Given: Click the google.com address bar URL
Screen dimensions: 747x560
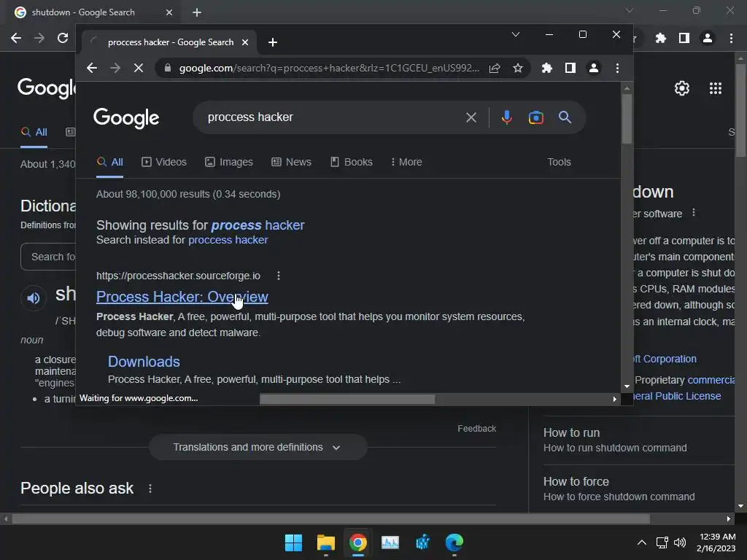Looking at the screenshot, I should 329,68.
